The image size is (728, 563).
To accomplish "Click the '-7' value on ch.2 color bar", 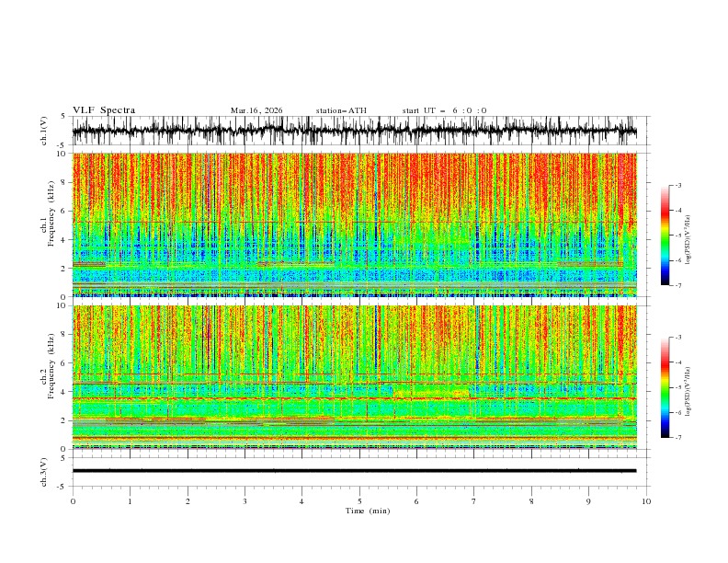I will click(677, 437).
